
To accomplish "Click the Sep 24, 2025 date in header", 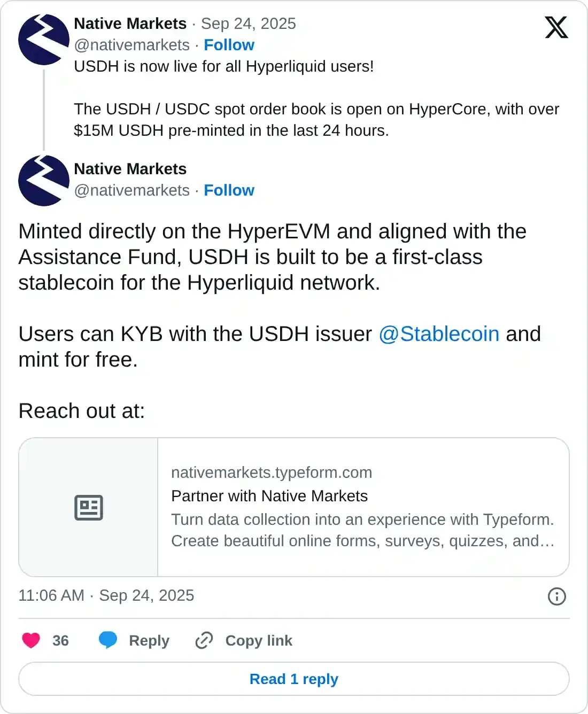I will pyautogui.click(x=248, y=24).
